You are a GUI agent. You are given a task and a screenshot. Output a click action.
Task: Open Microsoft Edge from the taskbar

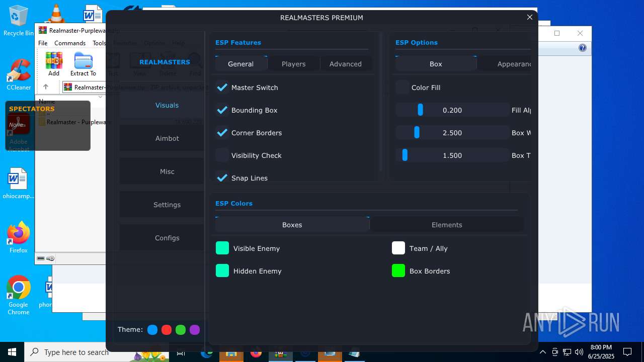(206, 353)
